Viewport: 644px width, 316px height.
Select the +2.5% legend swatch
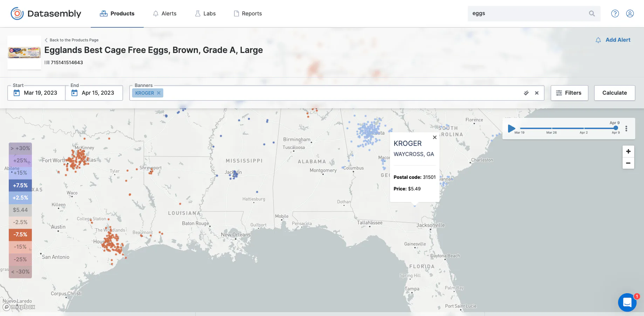pyautogui.click(x=20, y=198)
